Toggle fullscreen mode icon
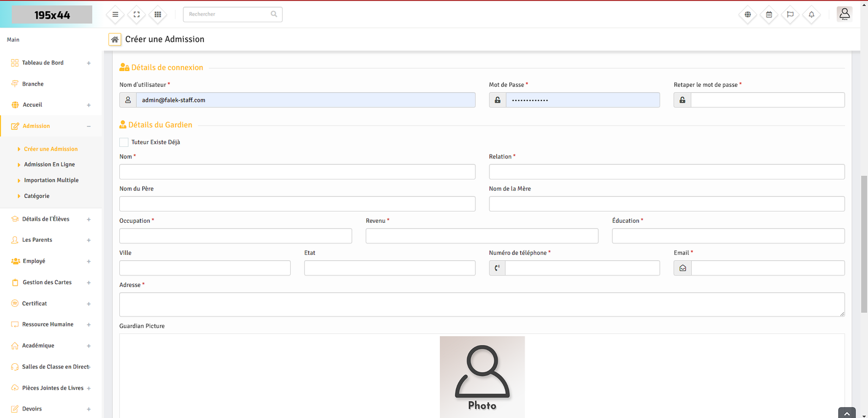 coord(137,15)
